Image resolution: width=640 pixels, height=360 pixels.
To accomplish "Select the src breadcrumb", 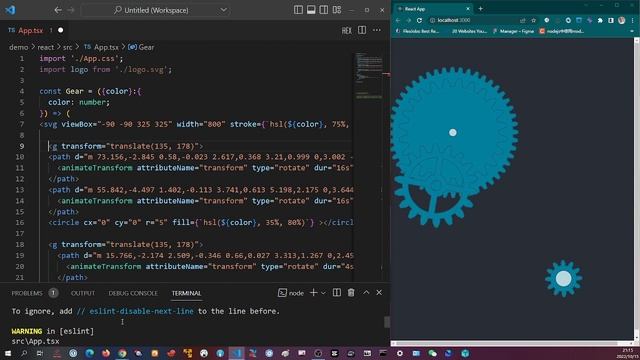I will pos(68,47).
